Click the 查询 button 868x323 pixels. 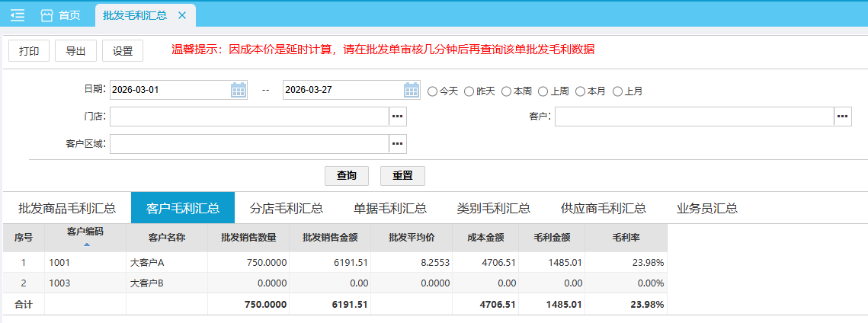[x=347, y=175]
